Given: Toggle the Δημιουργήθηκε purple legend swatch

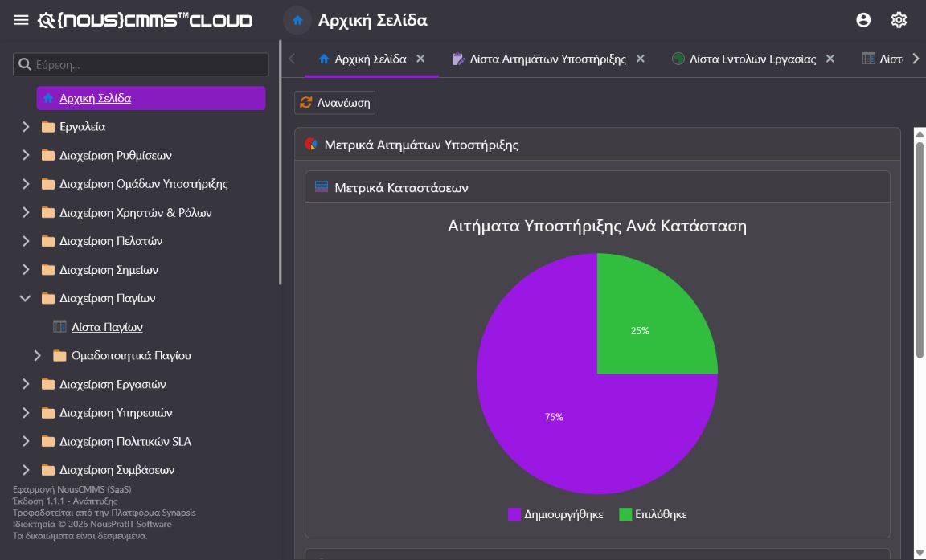Looking at the screenshot, I should [514, 514].
